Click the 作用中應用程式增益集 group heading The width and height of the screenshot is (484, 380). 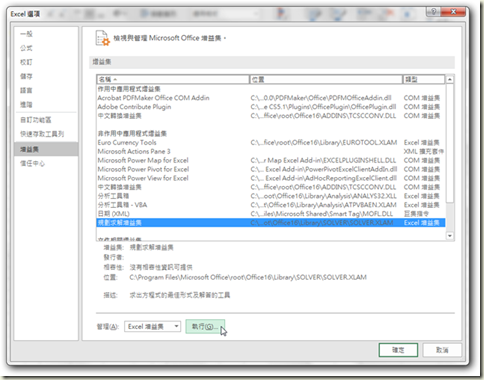click(129, 89)
